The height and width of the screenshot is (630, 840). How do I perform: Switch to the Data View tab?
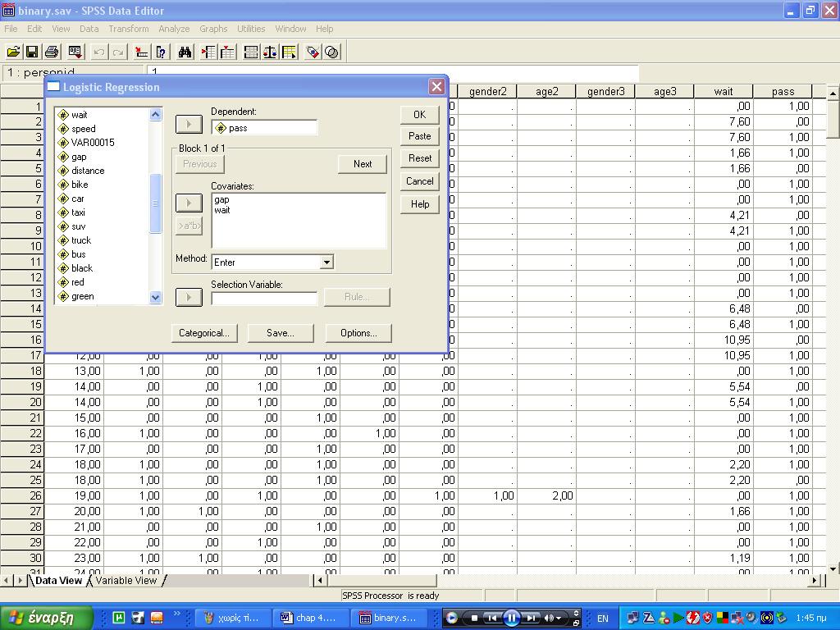(58, 581)
